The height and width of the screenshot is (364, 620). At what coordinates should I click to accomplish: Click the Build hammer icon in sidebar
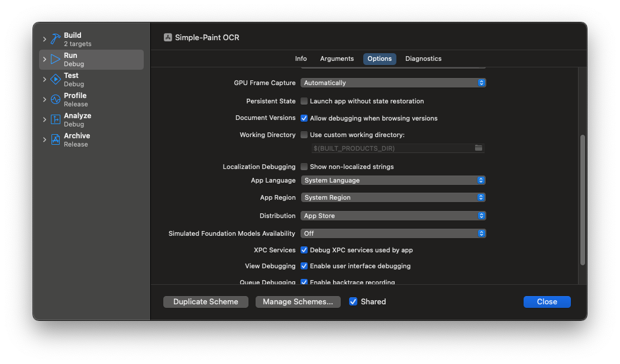tap(55, 40)
